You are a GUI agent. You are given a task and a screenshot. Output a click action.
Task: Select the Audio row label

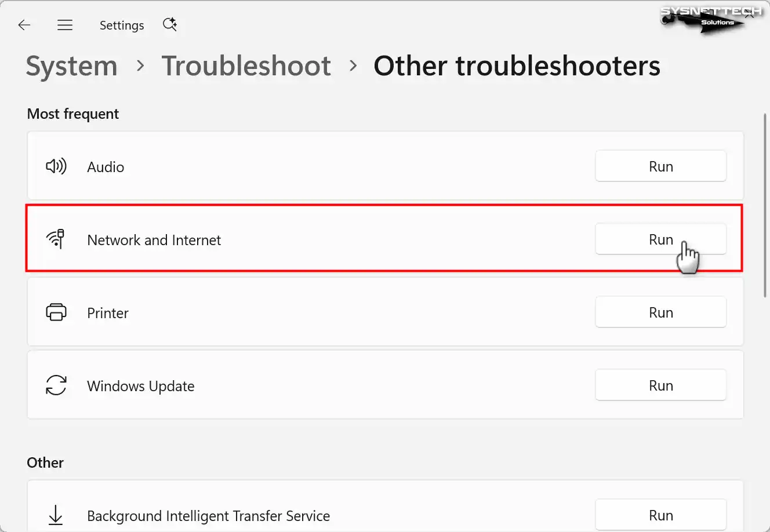(106, 167)
